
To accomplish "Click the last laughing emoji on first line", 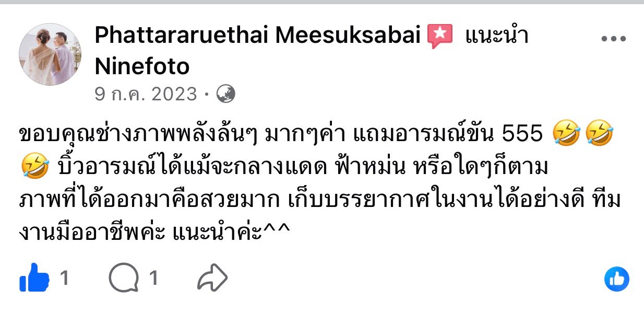I will pos(599,135).
